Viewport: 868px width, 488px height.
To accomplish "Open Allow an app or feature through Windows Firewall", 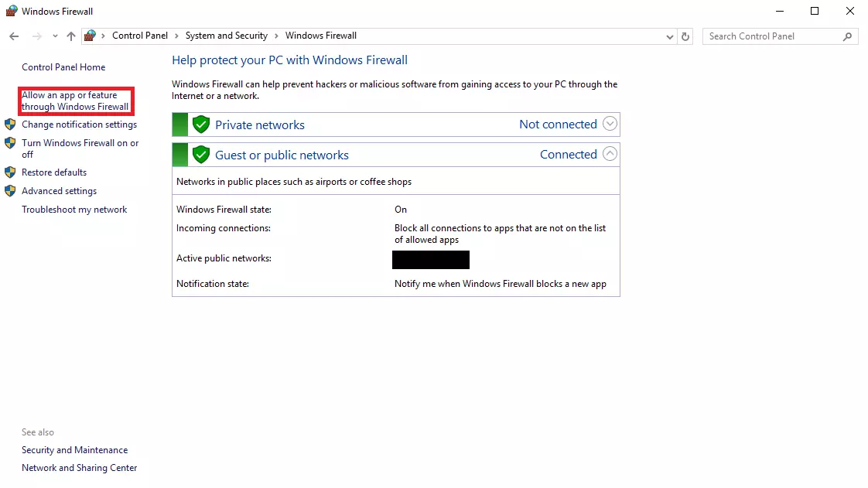I will coord(75,101).
